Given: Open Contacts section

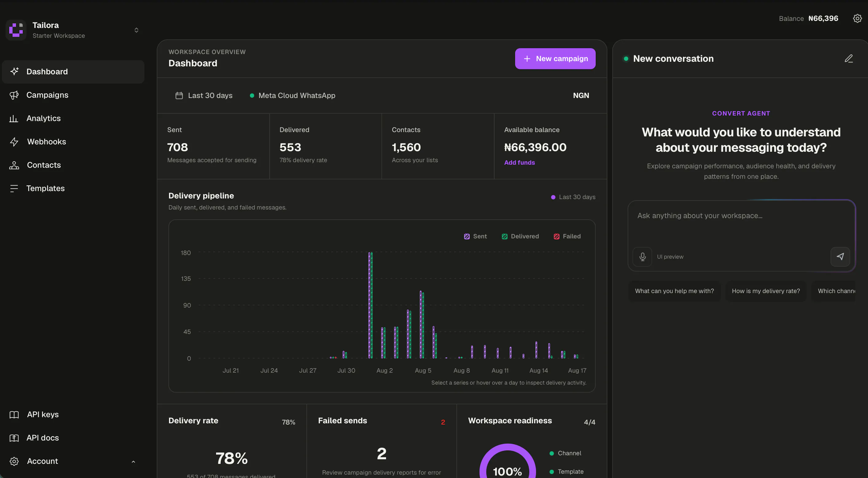Looking at the screenshot, I should (x=73, y=165).
